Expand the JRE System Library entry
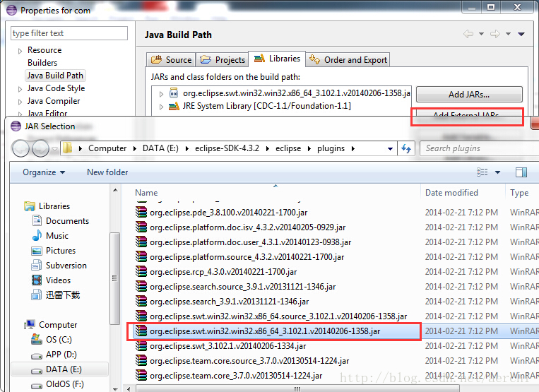Viewport: 539px width, 392px height. pos(161,107)
